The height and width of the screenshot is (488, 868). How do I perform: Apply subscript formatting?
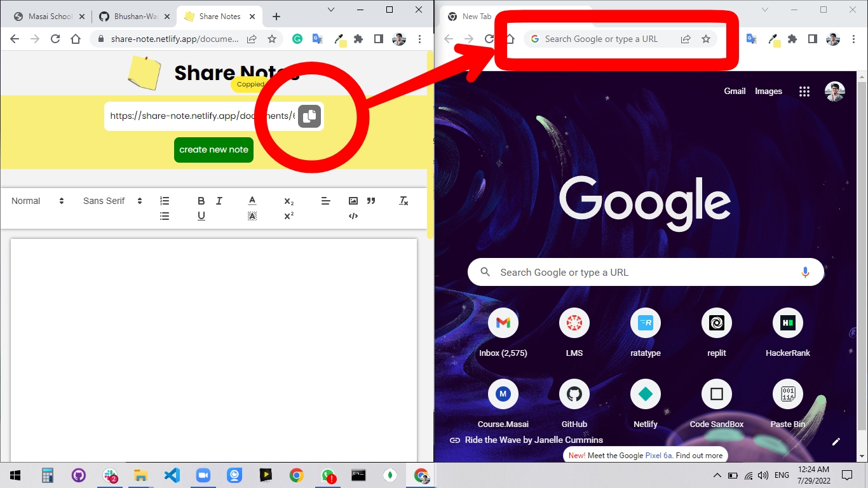288,201
